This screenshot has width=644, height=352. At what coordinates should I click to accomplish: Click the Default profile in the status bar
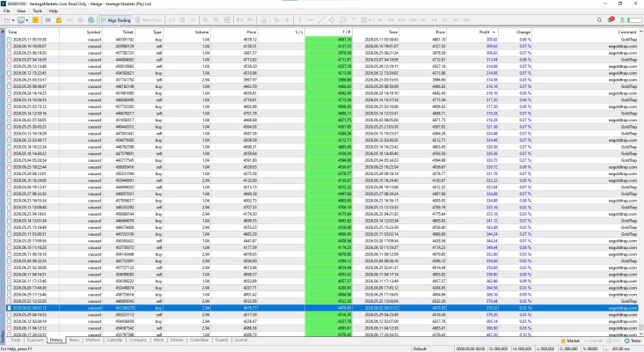pos(420,348)
